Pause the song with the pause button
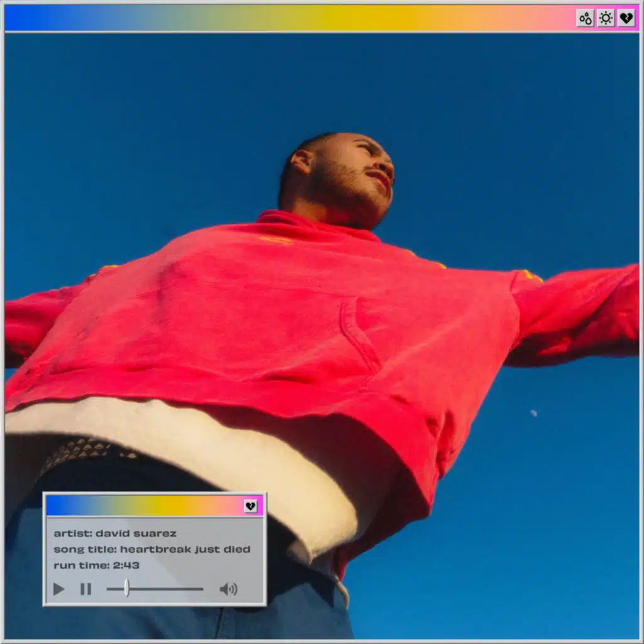This screenshot has width=644, height=644. pyautogui.click(x=86, y=589)
